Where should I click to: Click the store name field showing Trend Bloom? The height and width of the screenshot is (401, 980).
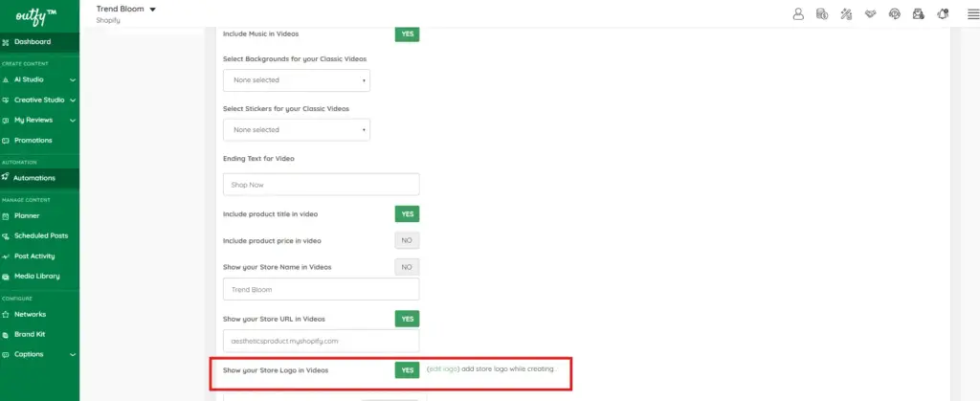pos(322,289)
